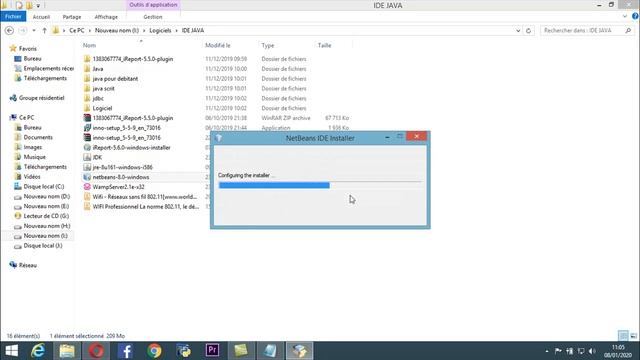The image size is (640, 360).
Task: Close the NetBeans IDE Installer dialog
Action: (416, 136)
